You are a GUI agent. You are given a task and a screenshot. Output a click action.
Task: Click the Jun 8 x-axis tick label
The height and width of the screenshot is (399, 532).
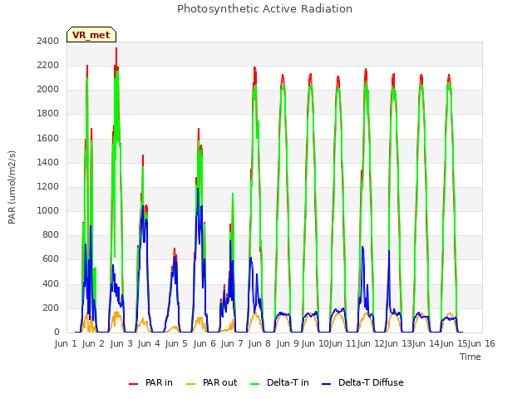click(x=259, y=343)
